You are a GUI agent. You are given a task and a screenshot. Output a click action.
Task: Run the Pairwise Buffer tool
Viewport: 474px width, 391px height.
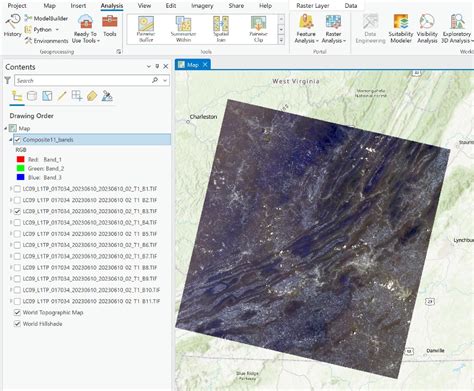coord(146,29)
